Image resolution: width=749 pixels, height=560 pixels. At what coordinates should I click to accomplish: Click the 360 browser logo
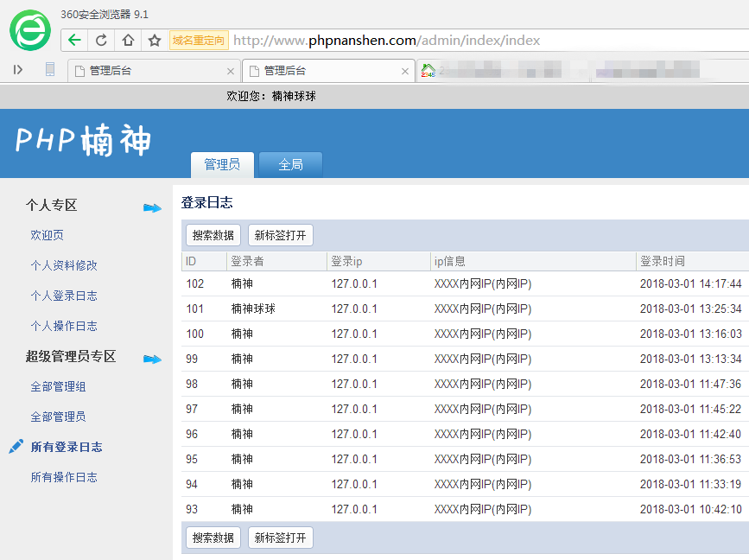[x=30, y=30]
